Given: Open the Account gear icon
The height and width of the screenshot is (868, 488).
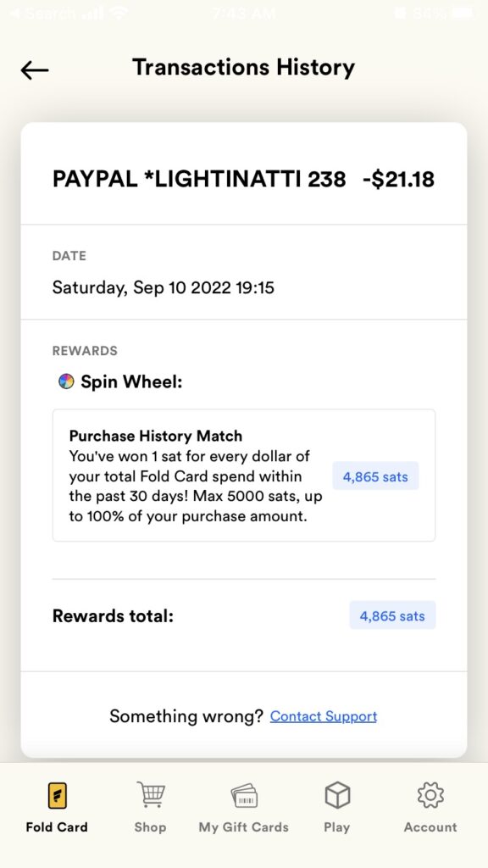Looking at the screenshot, I should [x=430, y=795].
